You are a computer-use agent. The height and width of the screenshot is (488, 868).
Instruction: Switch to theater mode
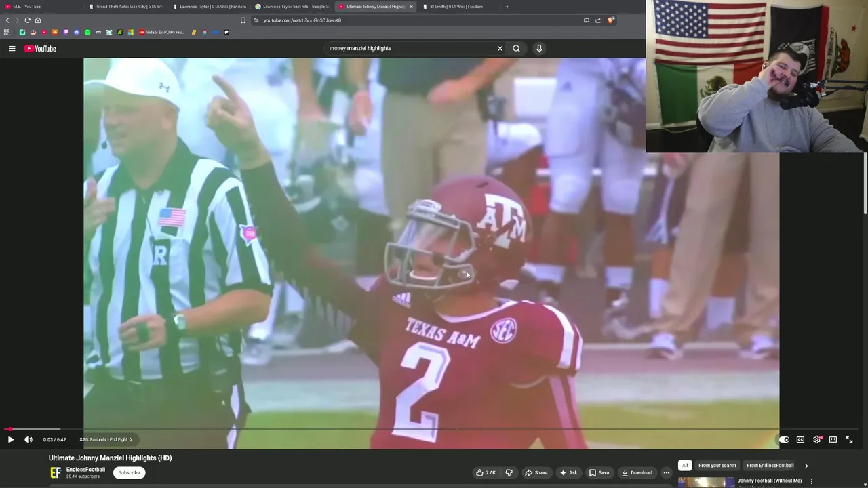click(x=833, y=439)
